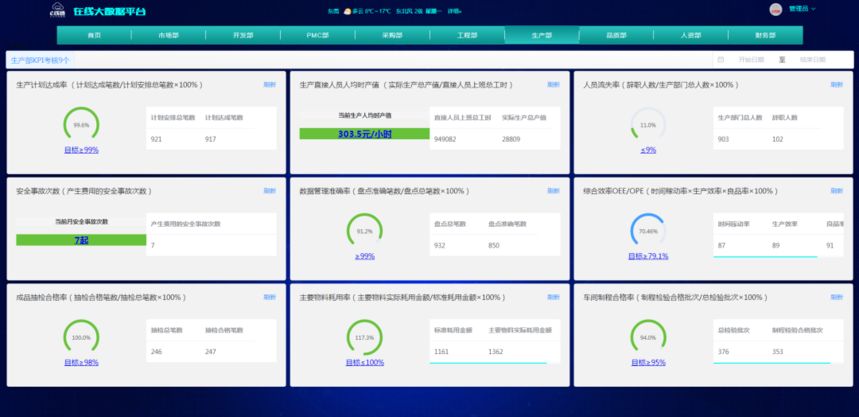Select the PMC部 navigation tab
This screenshot has width=859, height=417.
click(x=318, y=35)
